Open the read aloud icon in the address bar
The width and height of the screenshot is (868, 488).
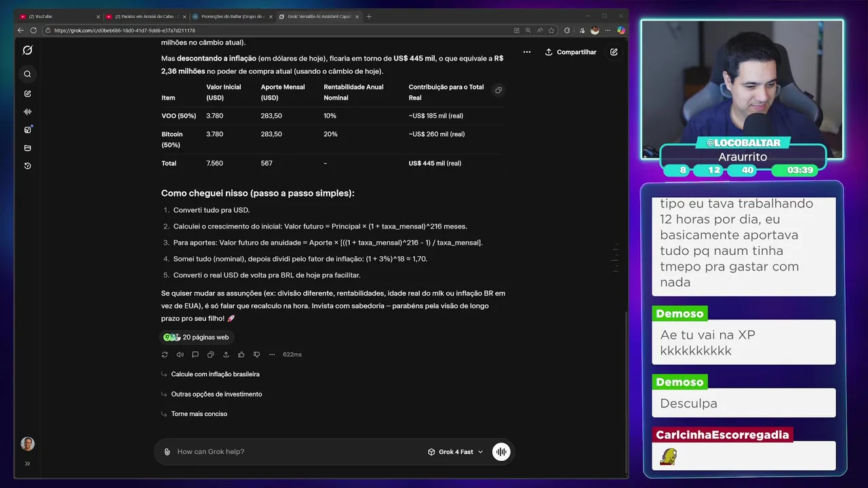pyautogui.click(x=539, y=30)
